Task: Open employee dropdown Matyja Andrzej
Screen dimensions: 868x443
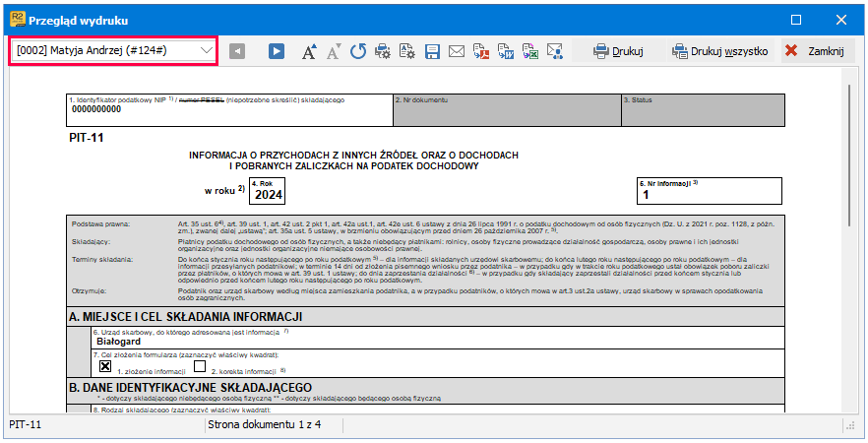Action: pos(113,50)
